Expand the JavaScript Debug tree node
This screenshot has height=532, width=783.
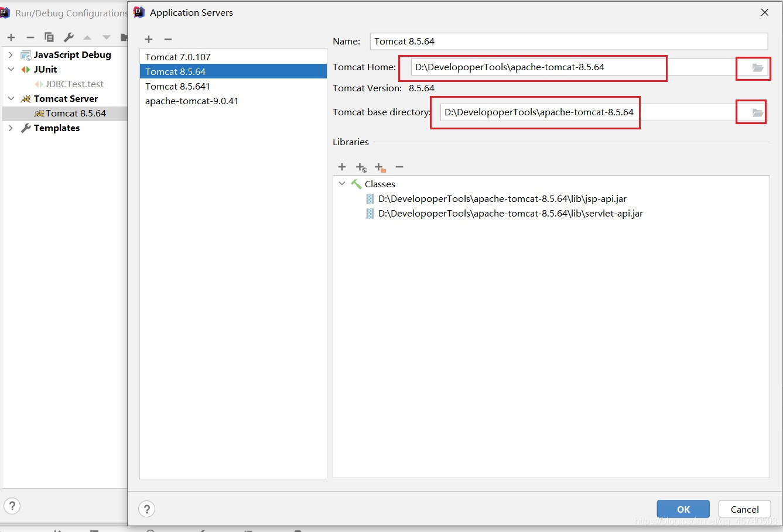[x=11, y=55]
